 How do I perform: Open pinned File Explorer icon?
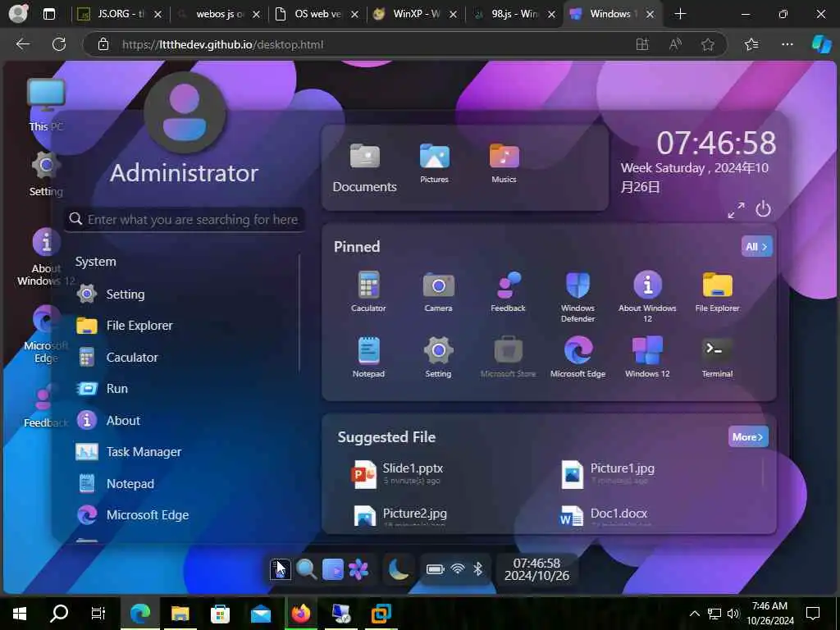point(717,291)
